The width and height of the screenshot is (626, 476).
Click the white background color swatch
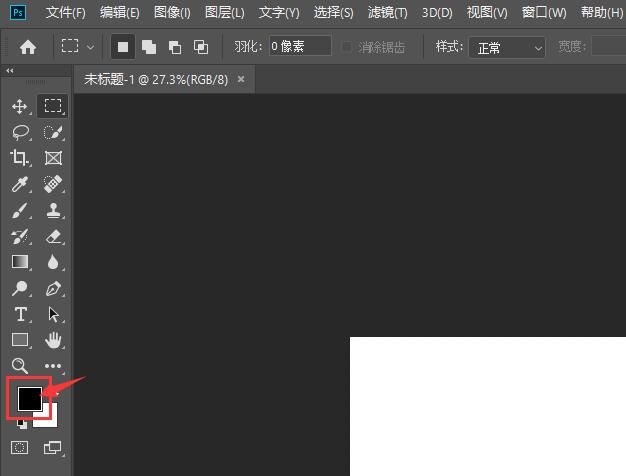click(50, 419)
